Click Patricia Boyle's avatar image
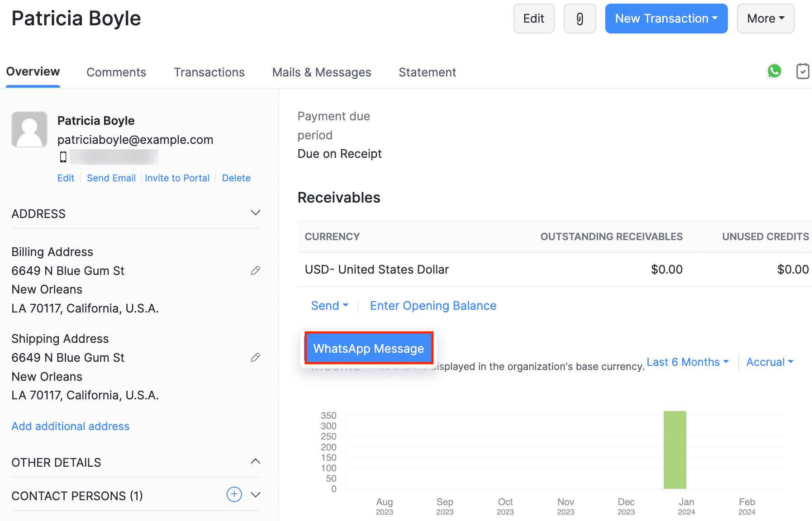The image size is (812, 521). (29, 129)
